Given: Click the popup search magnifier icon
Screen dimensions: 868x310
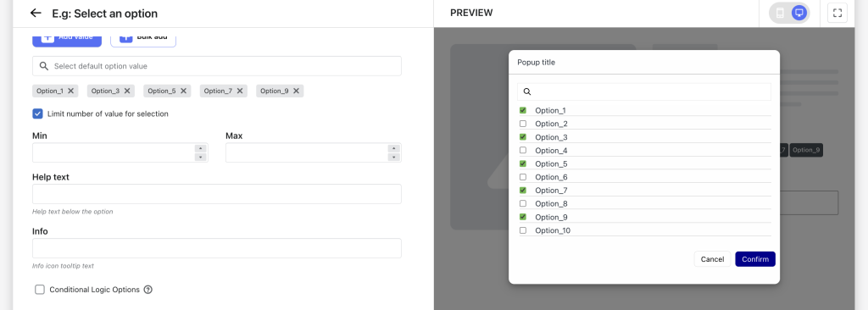Looking at the screenshot, I should click(x=527, y=91).
